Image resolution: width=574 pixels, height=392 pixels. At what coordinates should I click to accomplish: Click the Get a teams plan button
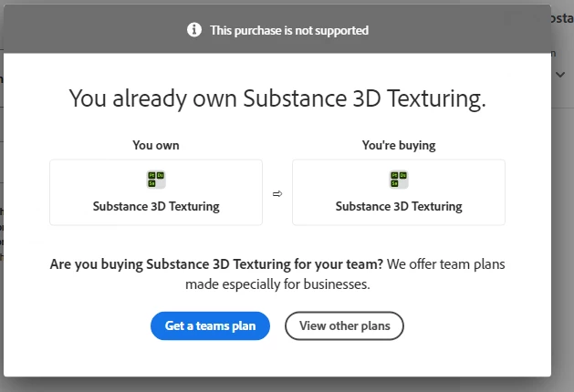point(210,325)
